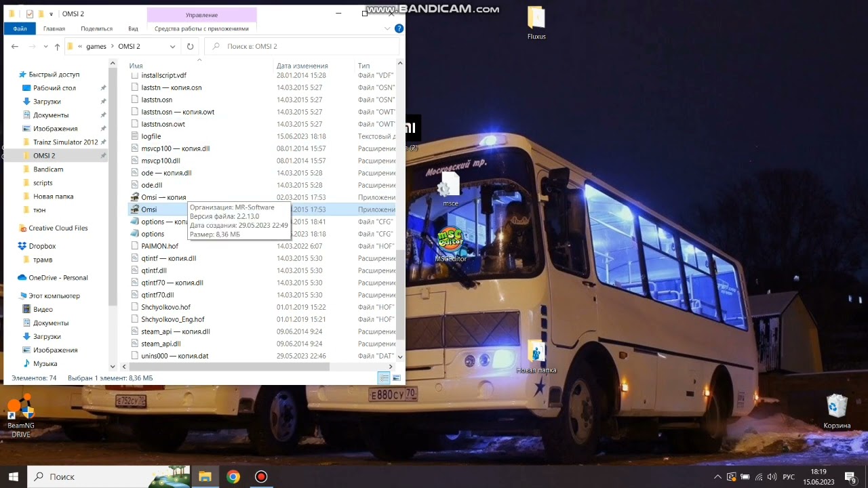This screenshot has height=488, width=868.
Task: Open Creative Cloud Files in sidebar
Action: (x=58, y=228)
